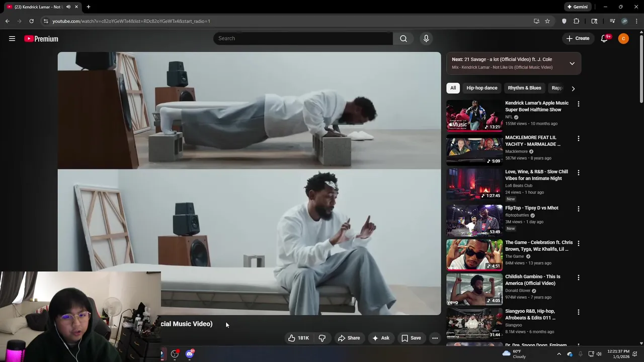Show hidden system tray icons
644x362 pixels.
pyautogui.click(x=558, y=354)
